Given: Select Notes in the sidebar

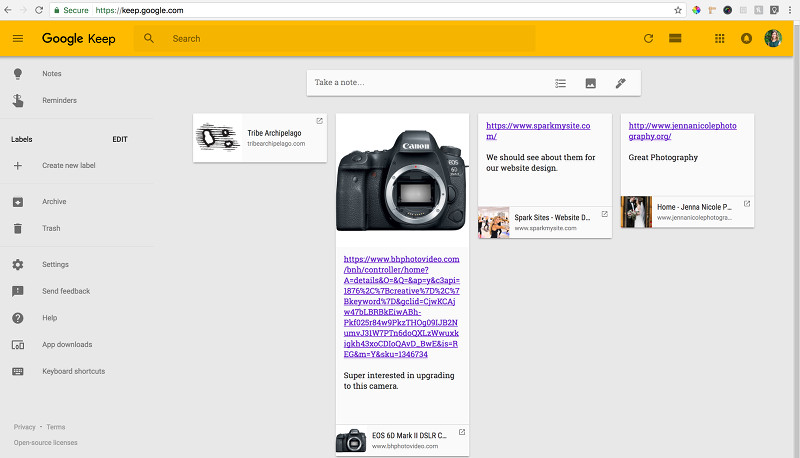Looking at the screenshot, I should click(x=52, y=74).
